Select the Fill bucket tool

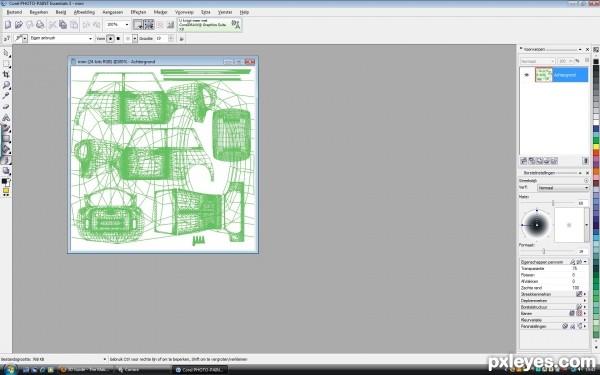(x=6, y=149)
